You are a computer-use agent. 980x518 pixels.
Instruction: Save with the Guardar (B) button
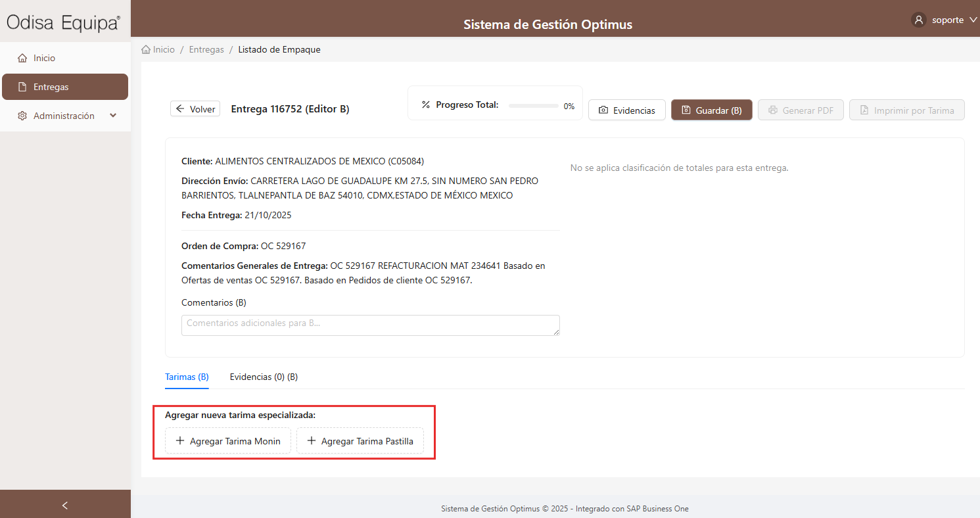712,110
